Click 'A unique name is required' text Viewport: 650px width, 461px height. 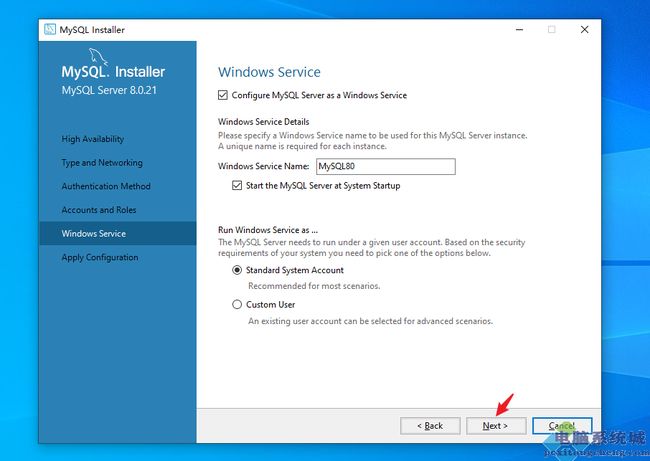click(302, 146)
